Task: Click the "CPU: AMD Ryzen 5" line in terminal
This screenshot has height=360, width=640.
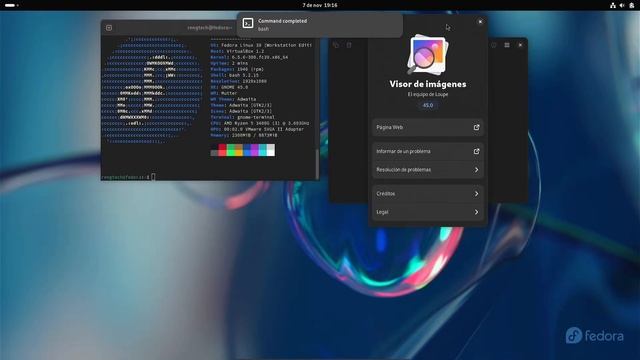Action: click(x=260, y=123)
